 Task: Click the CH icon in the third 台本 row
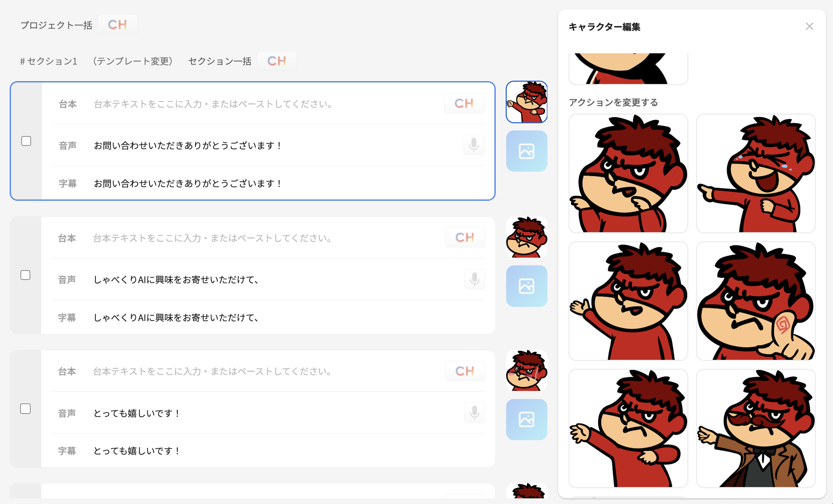tap(465, 371)
